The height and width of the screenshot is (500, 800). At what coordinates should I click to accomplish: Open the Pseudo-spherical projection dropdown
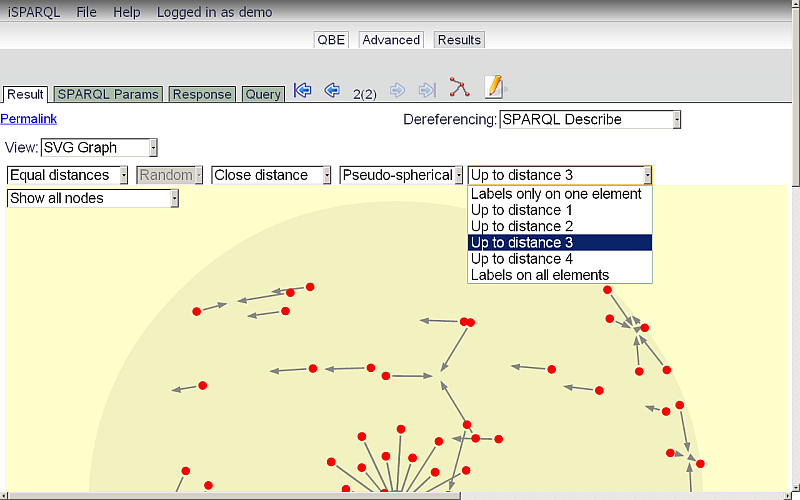(x=401, y=176)
